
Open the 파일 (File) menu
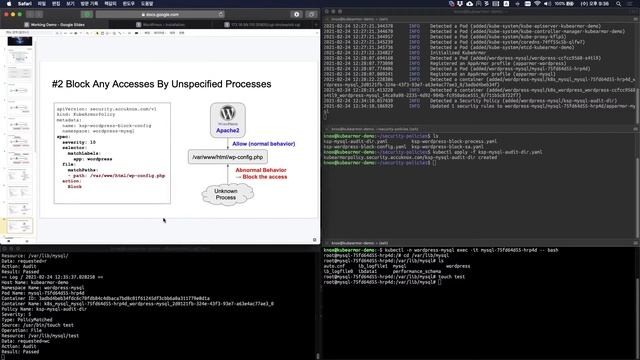(42, 4)
